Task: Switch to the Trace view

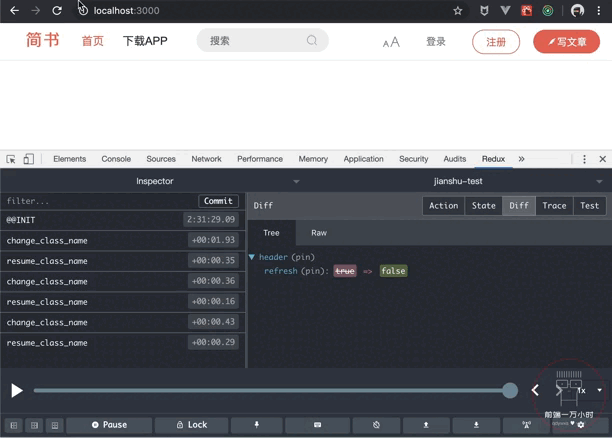Action: [x=554, y=206]
